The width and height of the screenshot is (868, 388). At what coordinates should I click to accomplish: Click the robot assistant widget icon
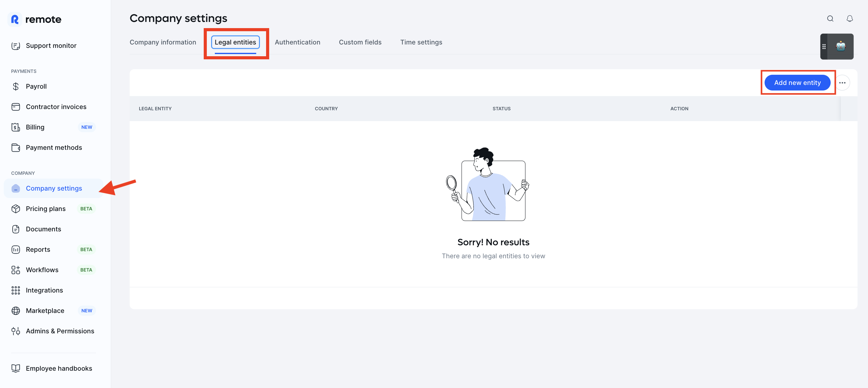click(x=840, y=47)
